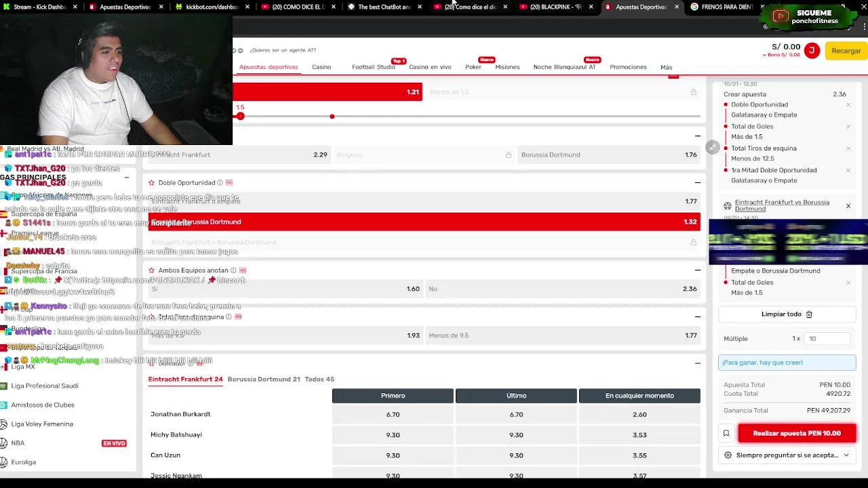Image resolution: width=868 pixels, height=488 pixels.
Task: Close the BLACKPINK YouTube tab
Action: point(591,7)
